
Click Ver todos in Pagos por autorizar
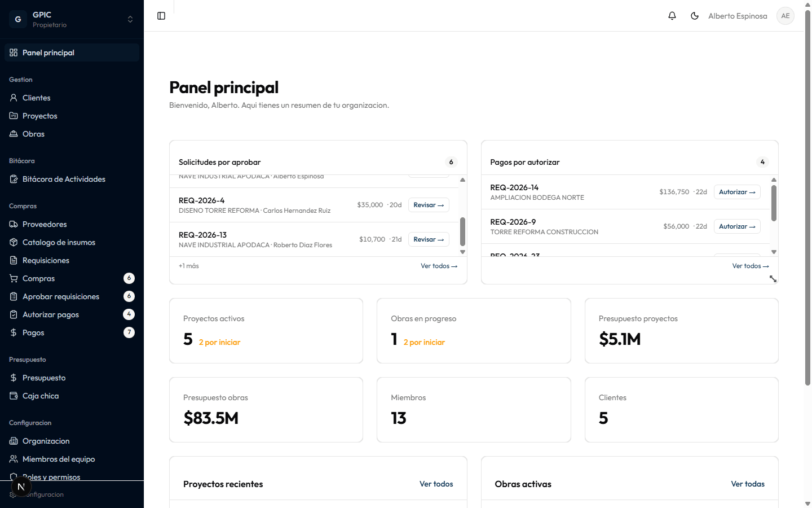(751, 266)
